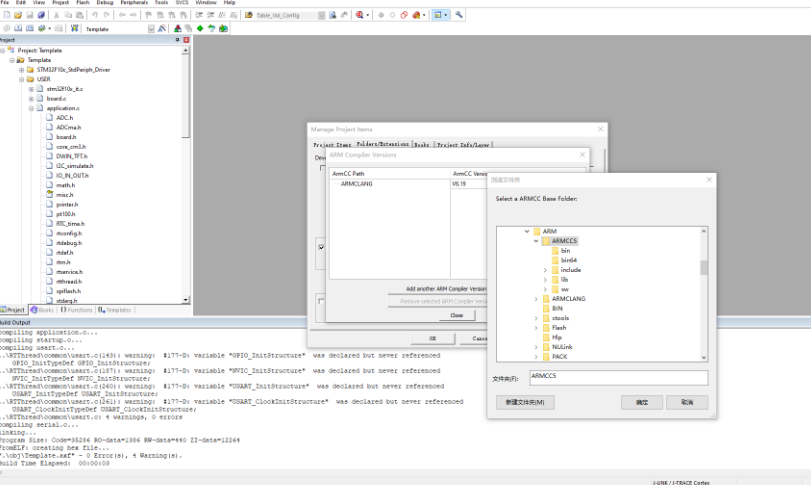The height and width of the screenshot is (485, 811).
Task: Click Add another ARM Compiler Version button
Action: pyautogui.click(x=438, y=289)
